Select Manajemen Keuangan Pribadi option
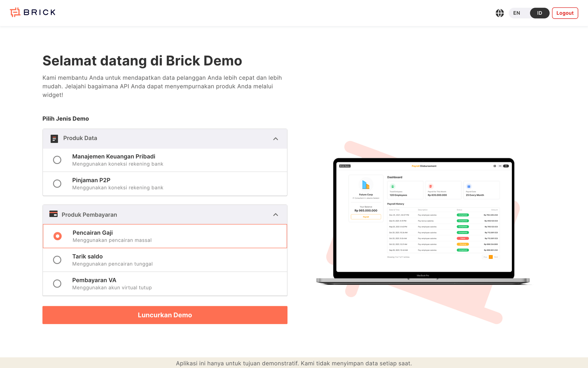The height and width of the screenshot is (368, 588). [57, 160]
